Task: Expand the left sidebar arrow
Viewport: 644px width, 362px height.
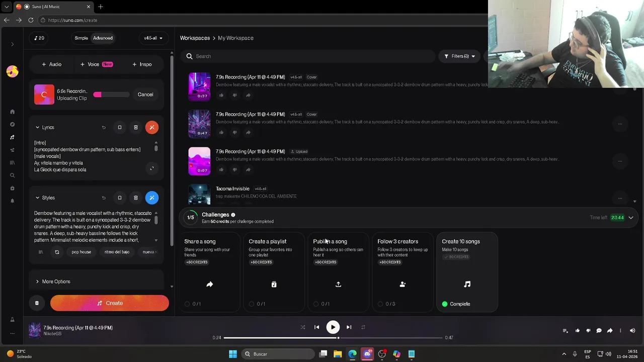Action: click(x=13, y=44)
